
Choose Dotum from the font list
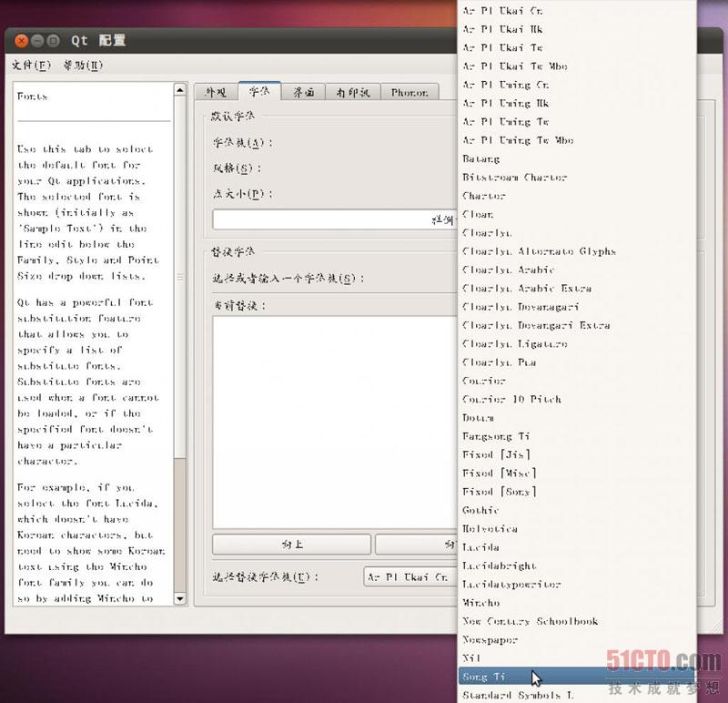[577, 418]
